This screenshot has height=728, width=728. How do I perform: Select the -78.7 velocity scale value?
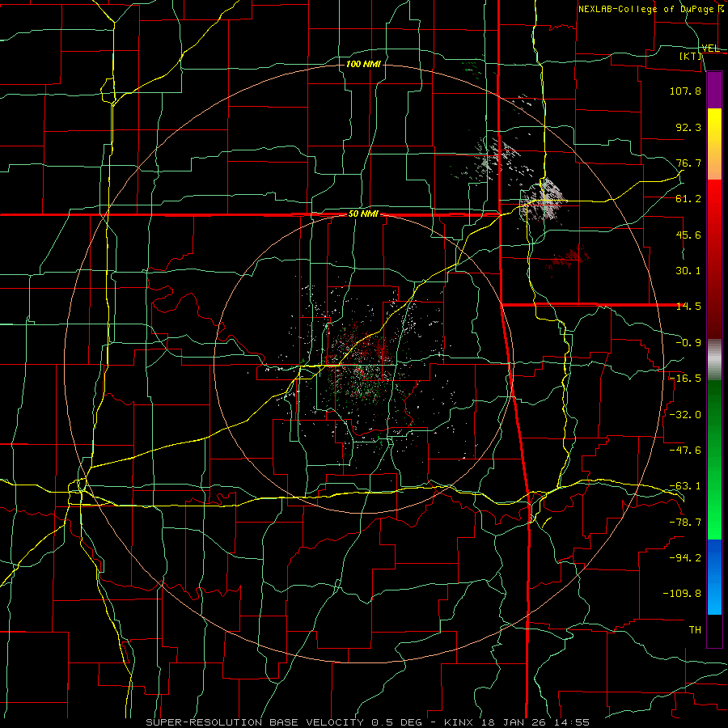coord(685,523)
